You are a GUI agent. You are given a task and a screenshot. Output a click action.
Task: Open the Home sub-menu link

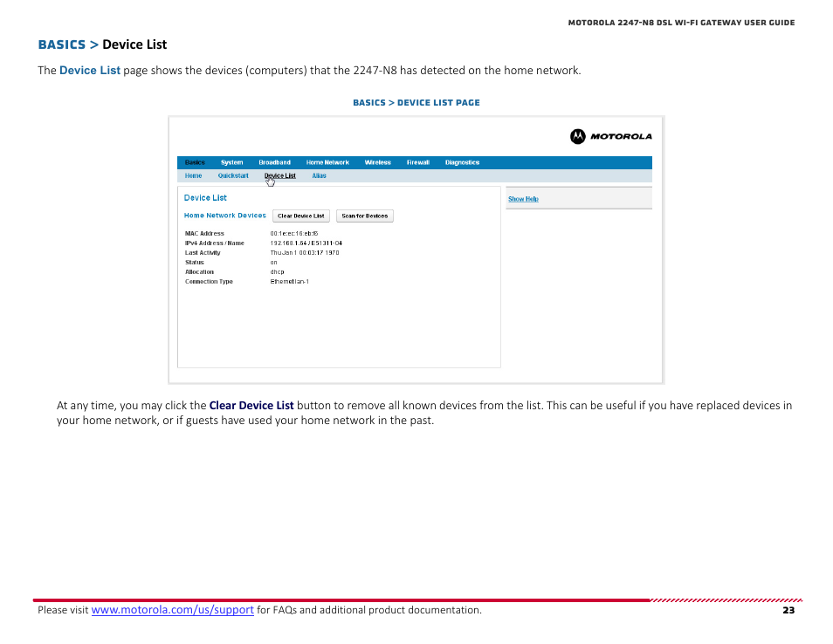[193, 175]
